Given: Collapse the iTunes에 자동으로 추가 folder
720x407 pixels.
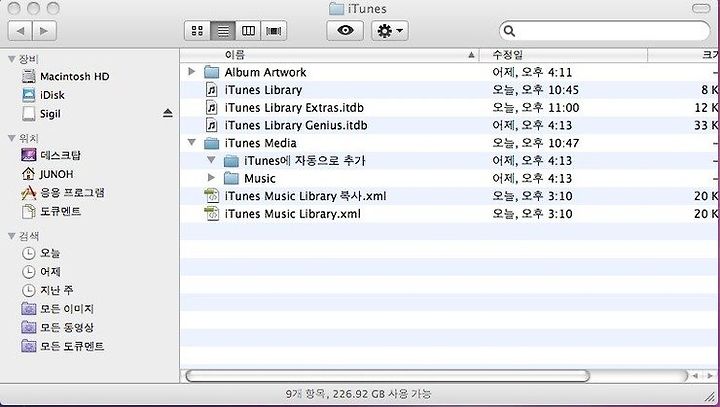Looking at the screenshot, I should 211,160.
